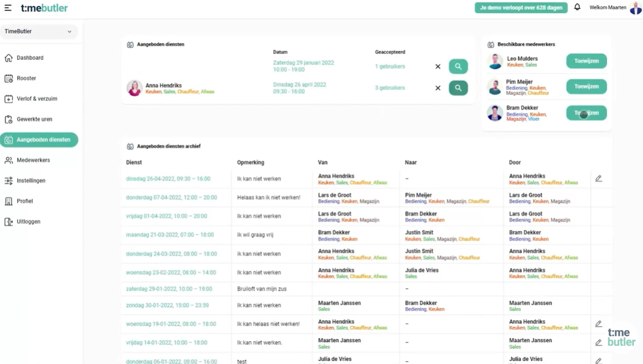Open the Instellingen section
This screenshot has width=643, height=364.
(x=31, y=180)
